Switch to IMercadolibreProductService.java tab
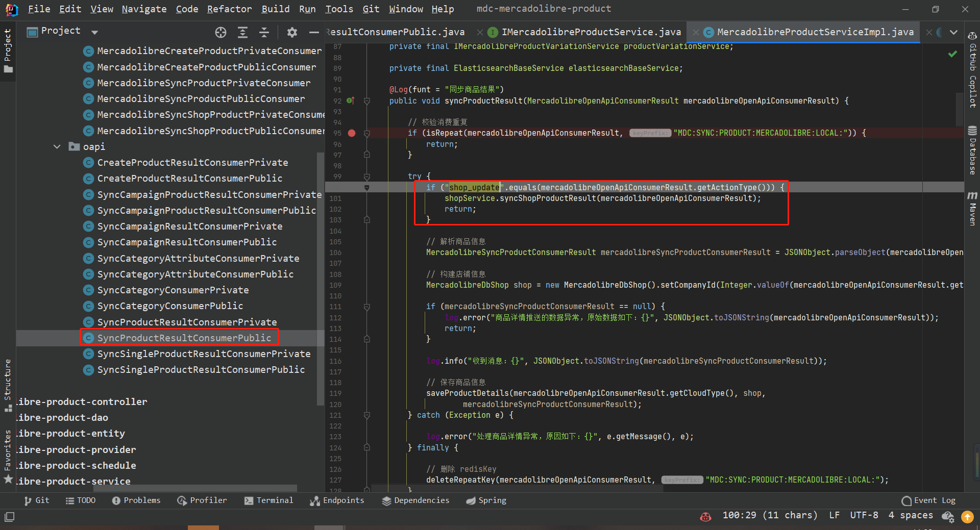The width and height of the screenshot is (980, 530). (x=591, y=32)
